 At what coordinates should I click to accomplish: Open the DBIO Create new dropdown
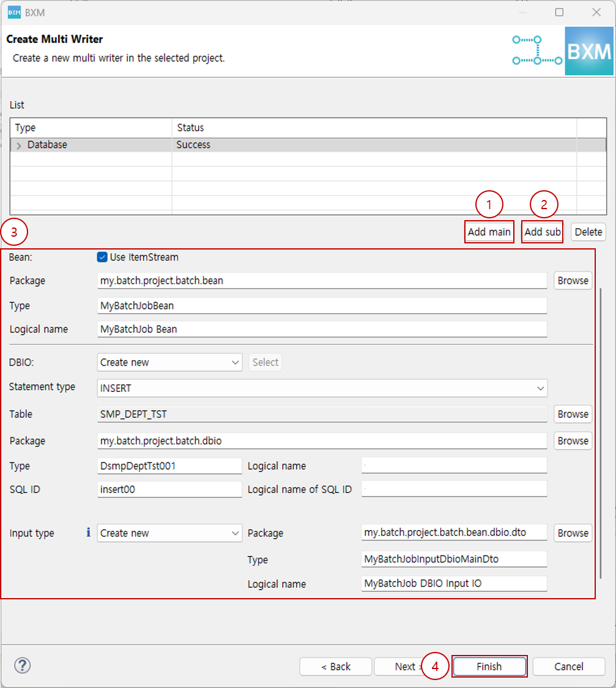169,362
